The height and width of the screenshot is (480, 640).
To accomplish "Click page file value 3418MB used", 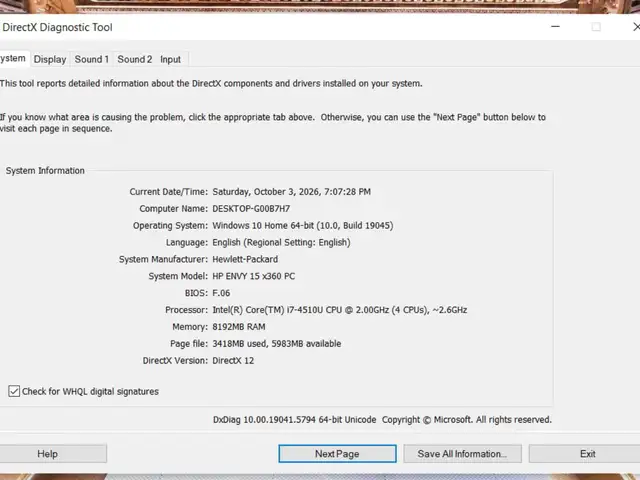I will (277, 344).
